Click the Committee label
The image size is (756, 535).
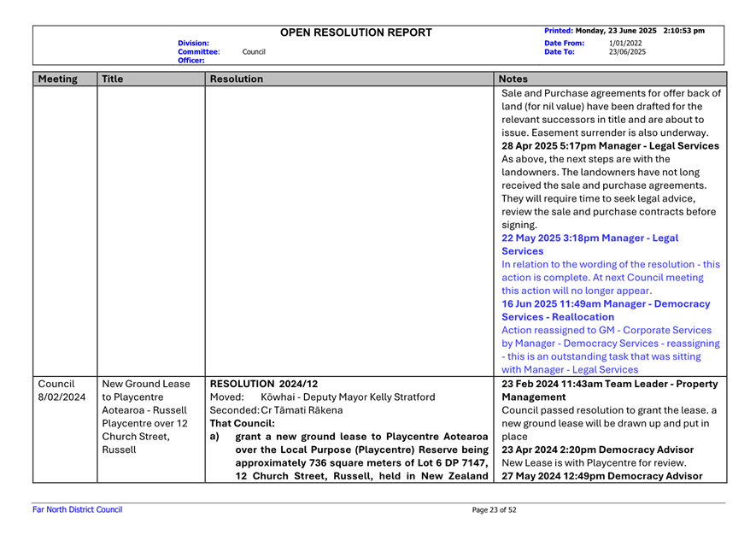[199, 51]
